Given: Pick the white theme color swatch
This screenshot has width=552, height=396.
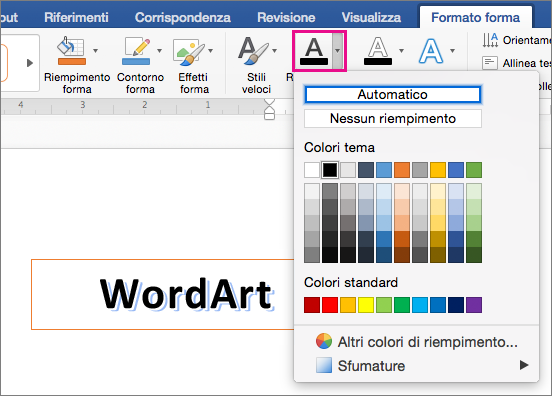Looking at the screenshot, I should (312, 170).
